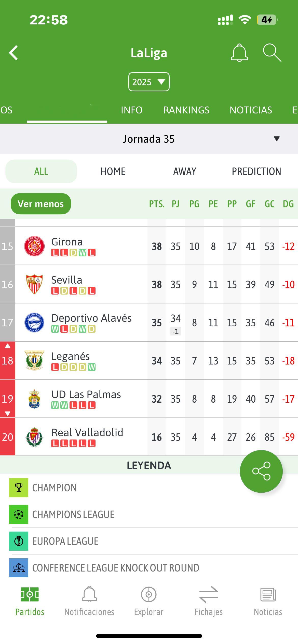
Task: Open notifications bell in header
Action: click(x=239, y=53)
